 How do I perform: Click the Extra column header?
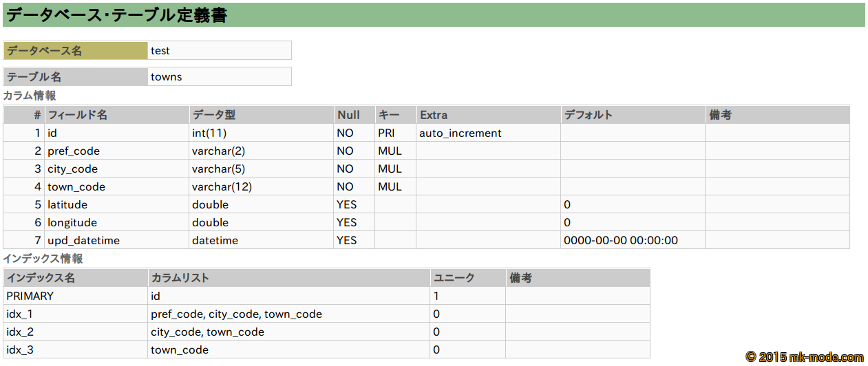(434, 115)
